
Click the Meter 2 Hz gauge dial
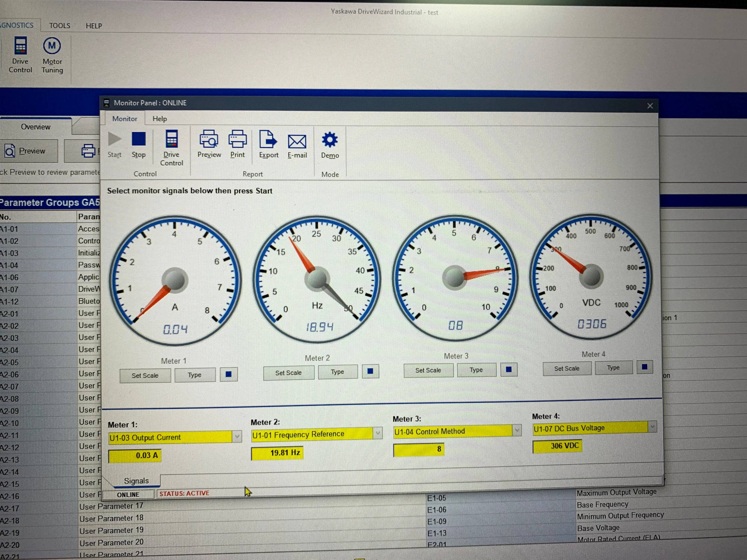point(317,279)
